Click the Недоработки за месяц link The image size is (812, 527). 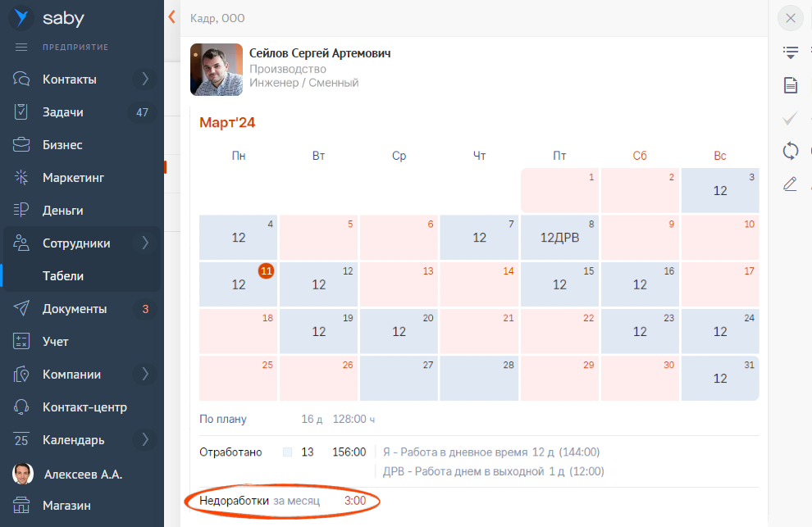click(260, 500)
